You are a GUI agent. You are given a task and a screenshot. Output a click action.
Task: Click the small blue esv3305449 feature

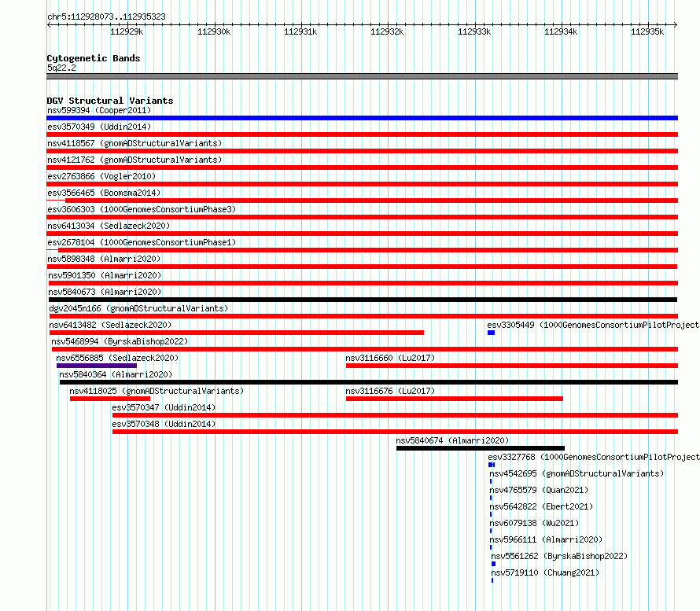point(491,333)
